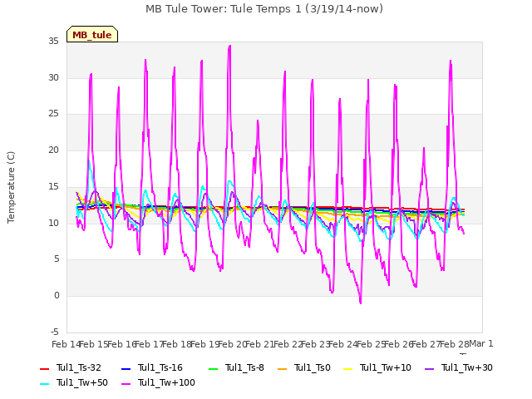
Task: Select the Tul1_Tw+50 legend label
Action: click(82, 382)
